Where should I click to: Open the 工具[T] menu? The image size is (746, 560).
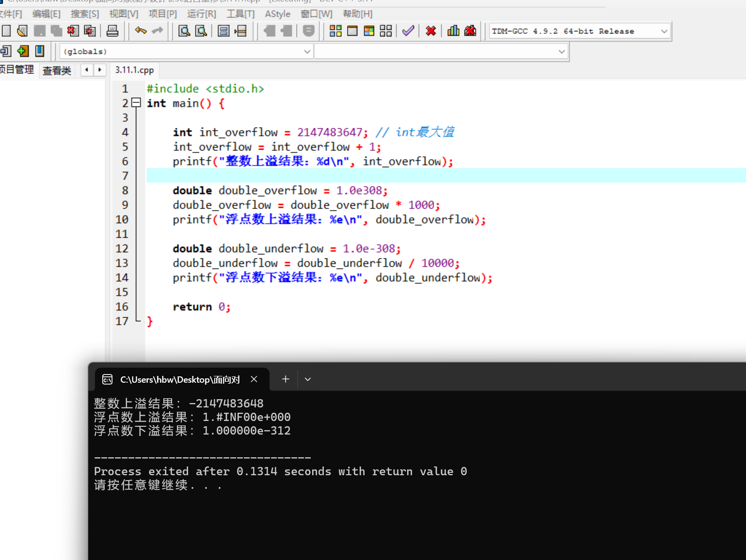240,14
